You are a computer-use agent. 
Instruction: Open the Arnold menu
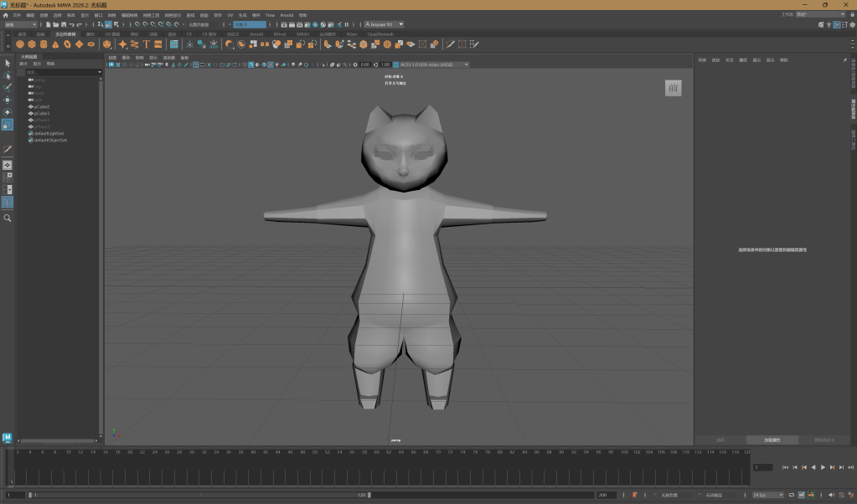coord(287,15)
